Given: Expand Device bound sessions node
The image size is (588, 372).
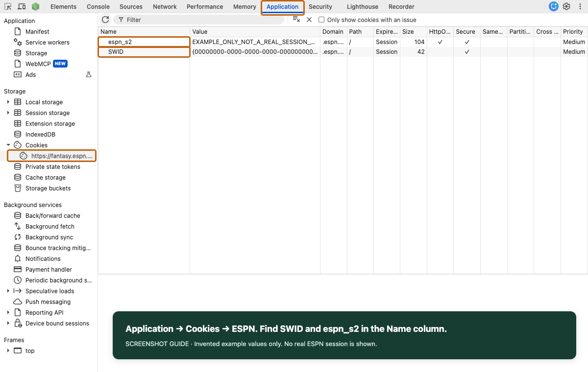Looking at the screenshot, I should click(x=8, y=323).
